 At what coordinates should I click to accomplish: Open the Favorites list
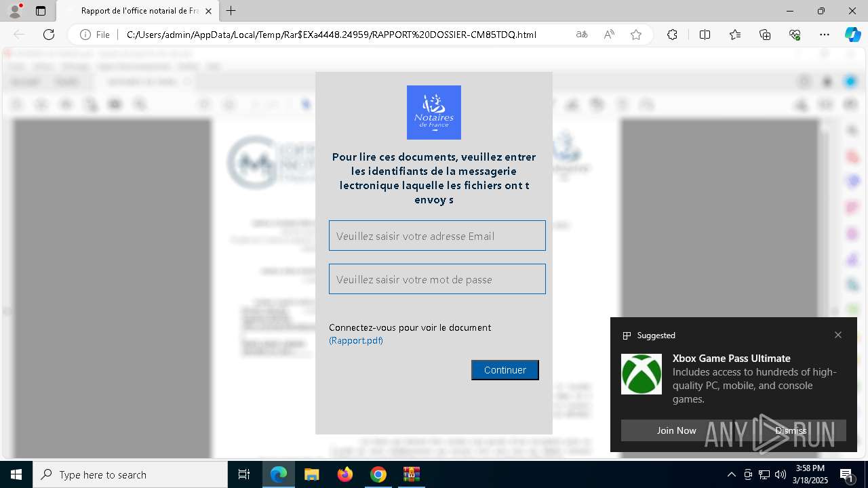[735, 35]
